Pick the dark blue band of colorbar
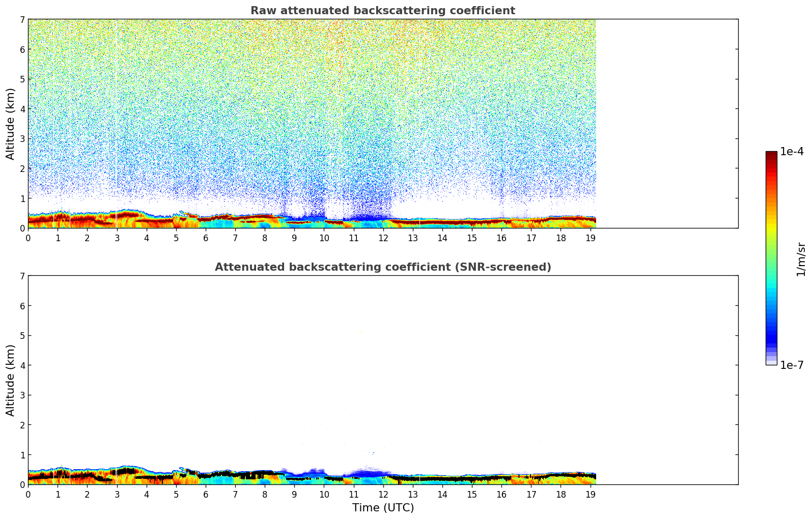This screenshot has width=812, height=519. coord(771,336)
